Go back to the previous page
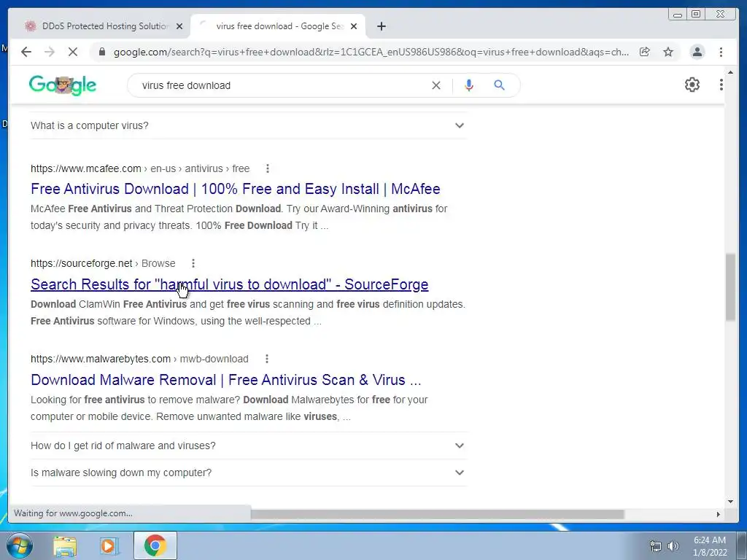The height and width of the screenshot is (560, 747). (26, 52)
